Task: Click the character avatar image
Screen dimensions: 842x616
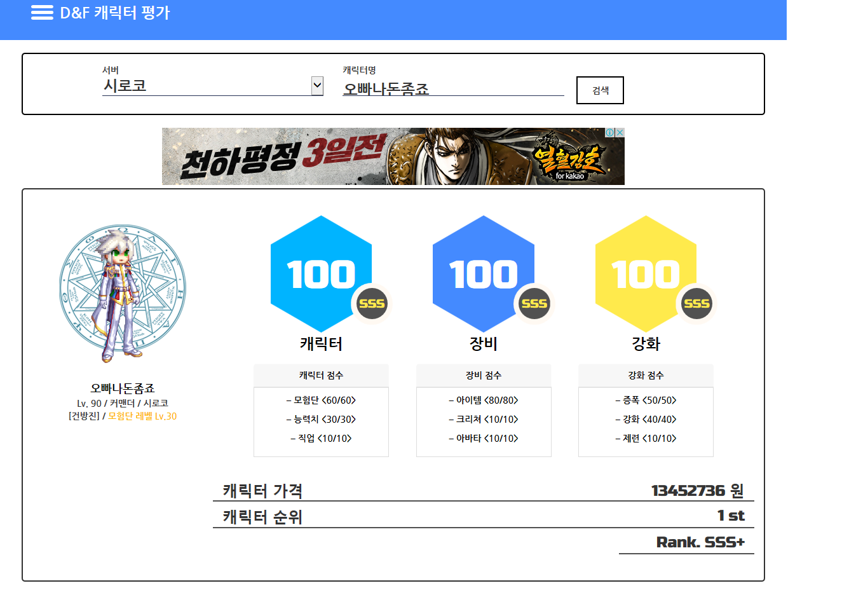Action: pyautogui.click(x=122, y=293)
